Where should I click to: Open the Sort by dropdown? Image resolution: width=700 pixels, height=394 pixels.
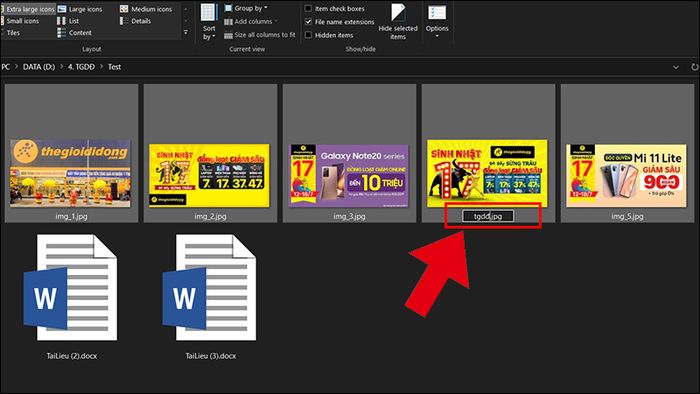[x=208, y=22]
